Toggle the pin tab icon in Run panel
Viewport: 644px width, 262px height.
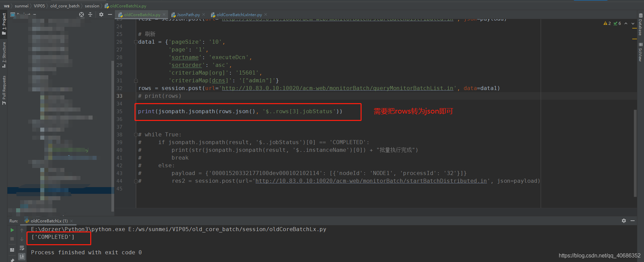[12, 260]
